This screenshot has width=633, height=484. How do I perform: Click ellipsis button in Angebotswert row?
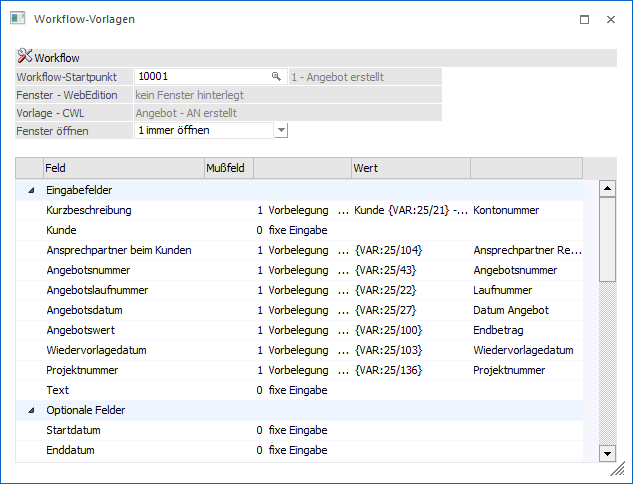pos(344,331)
